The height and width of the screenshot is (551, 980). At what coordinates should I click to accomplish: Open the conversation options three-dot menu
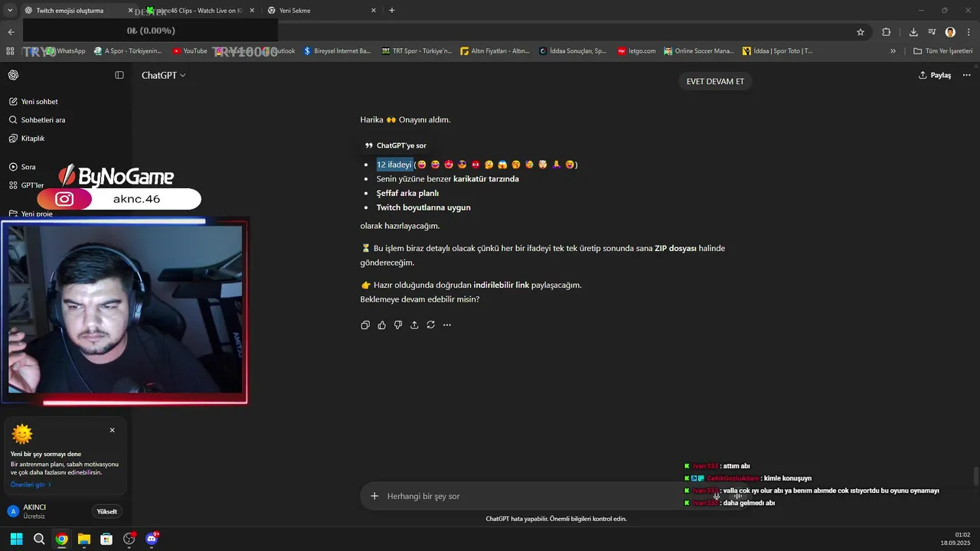point(967,75)
